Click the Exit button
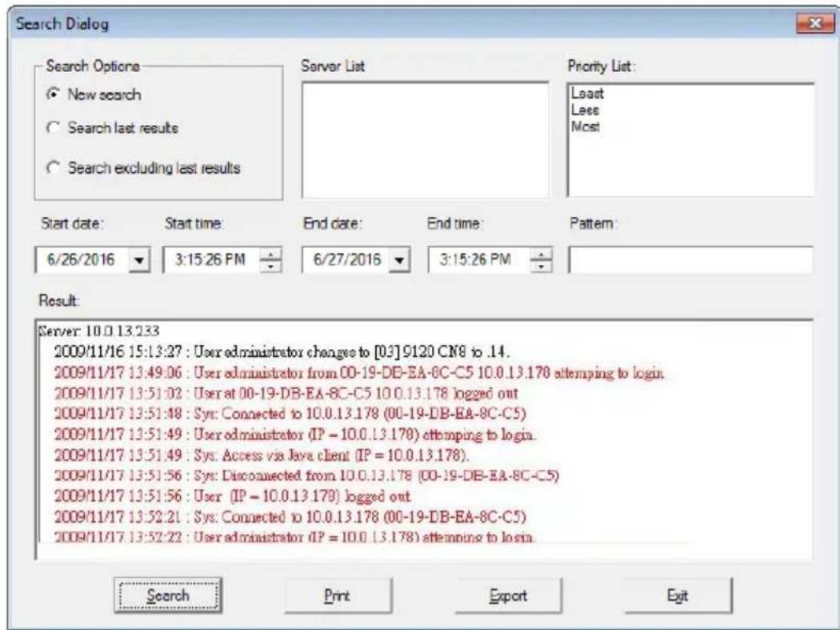Viewport: 840px width, 630px height. tap(678, 595)
